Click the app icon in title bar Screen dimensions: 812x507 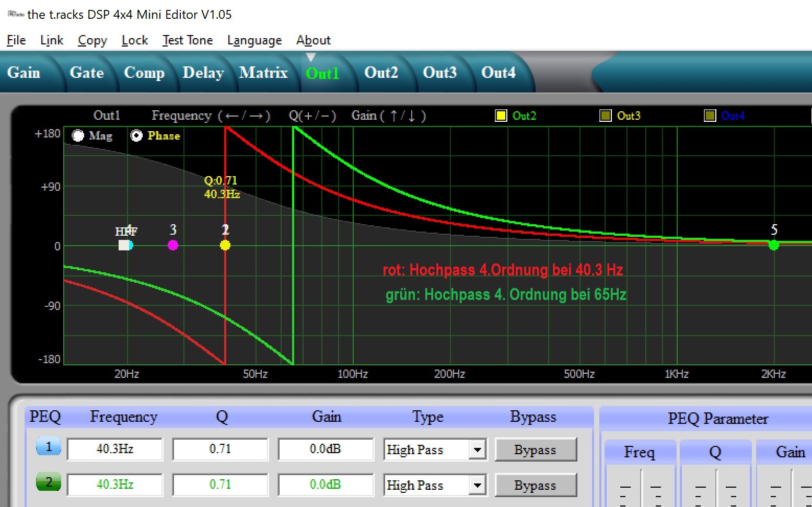(16, 14)
